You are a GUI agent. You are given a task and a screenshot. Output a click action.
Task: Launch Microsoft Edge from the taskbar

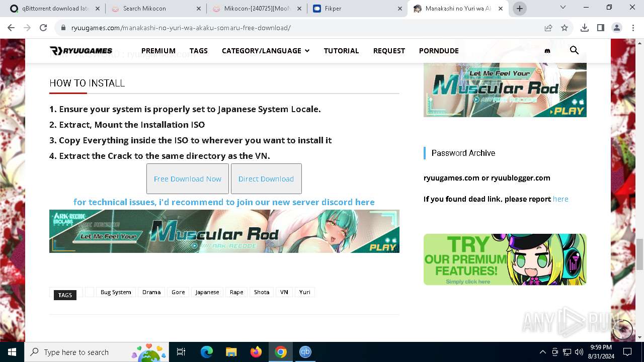tap(207, 352)
